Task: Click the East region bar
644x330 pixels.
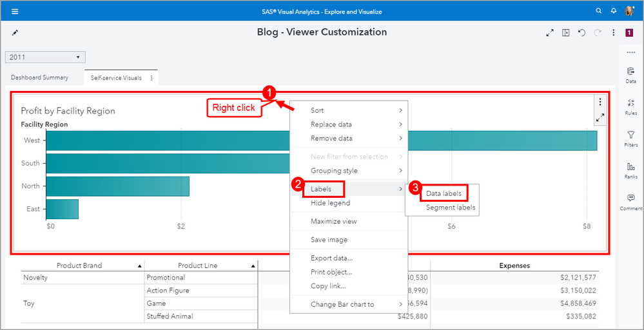Action: tap(62, 209)
